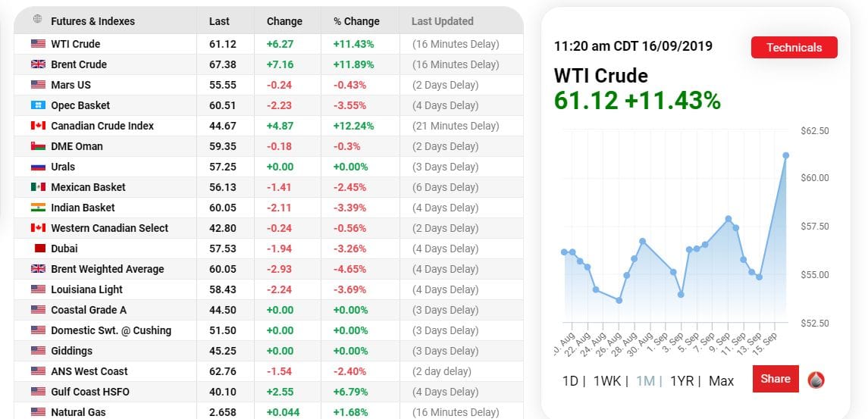This screenshot has height=419, width=868.
Task: Click the globe icon in table header
Action: [x=38, y=19]
